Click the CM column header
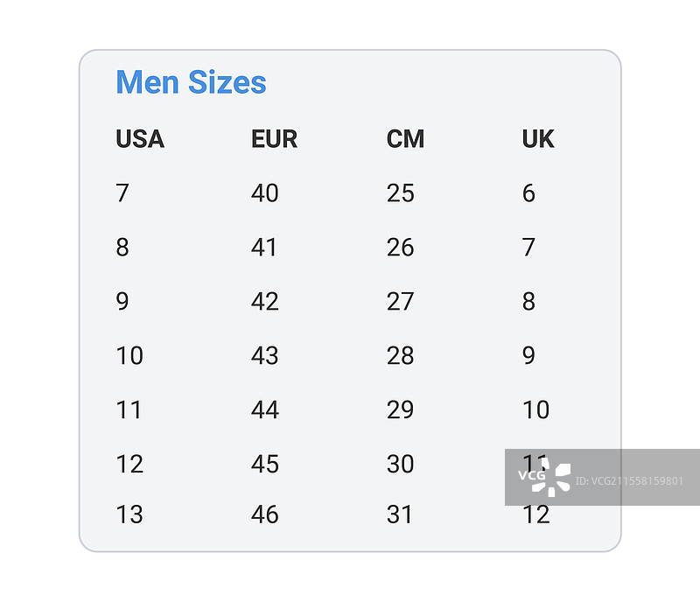The width and height of the screenshot is (700, 602). [x=405, y=139]
